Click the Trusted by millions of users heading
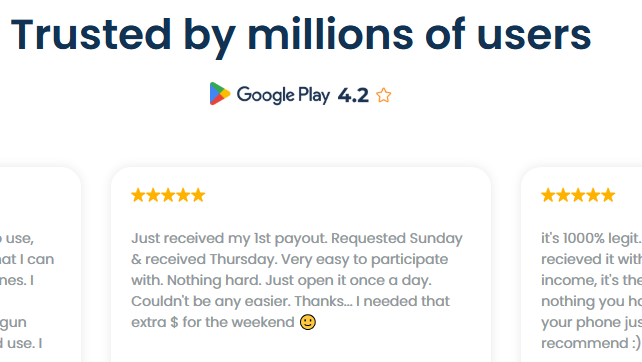The width and height of the screenshot is (642, 362). (x=301, y=36)
